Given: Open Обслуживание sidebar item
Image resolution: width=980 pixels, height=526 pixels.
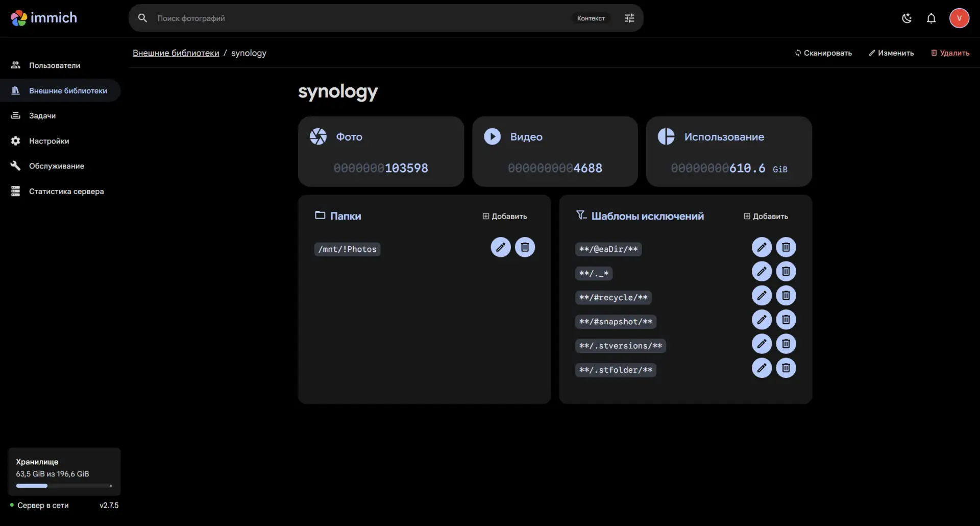Looking at the screenshot, I should 60,166.
